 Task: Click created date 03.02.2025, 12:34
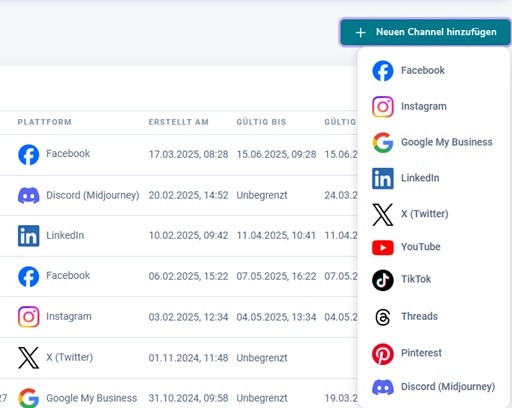[x=188, y=317]
